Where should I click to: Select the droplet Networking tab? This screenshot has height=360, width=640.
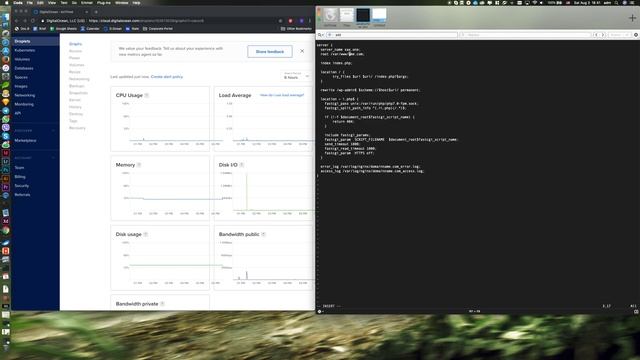(79, 79)
